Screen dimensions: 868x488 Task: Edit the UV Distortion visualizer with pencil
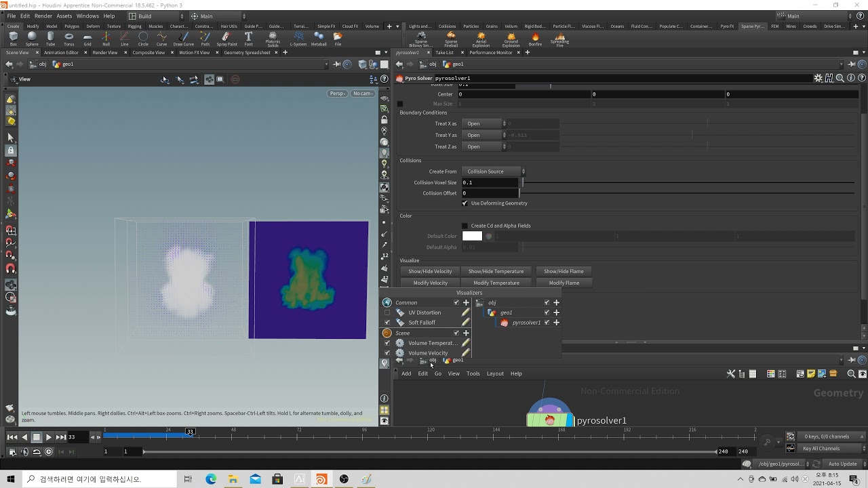coord(465,312)
